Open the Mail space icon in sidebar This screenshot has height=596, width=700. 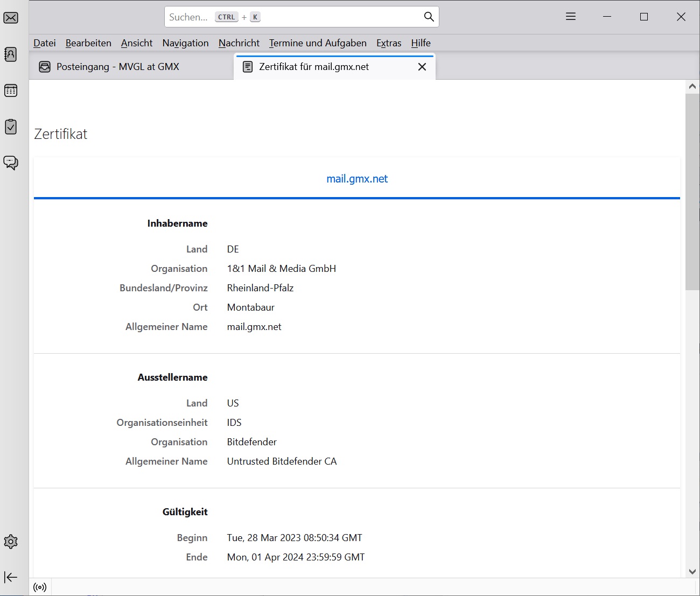click(11, 18)
